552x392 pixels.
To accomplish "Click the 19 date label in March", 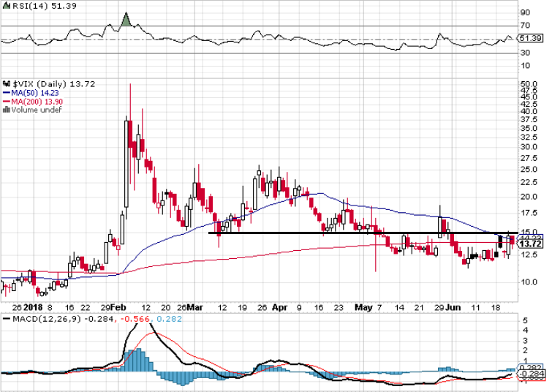I will pos(242,307).
